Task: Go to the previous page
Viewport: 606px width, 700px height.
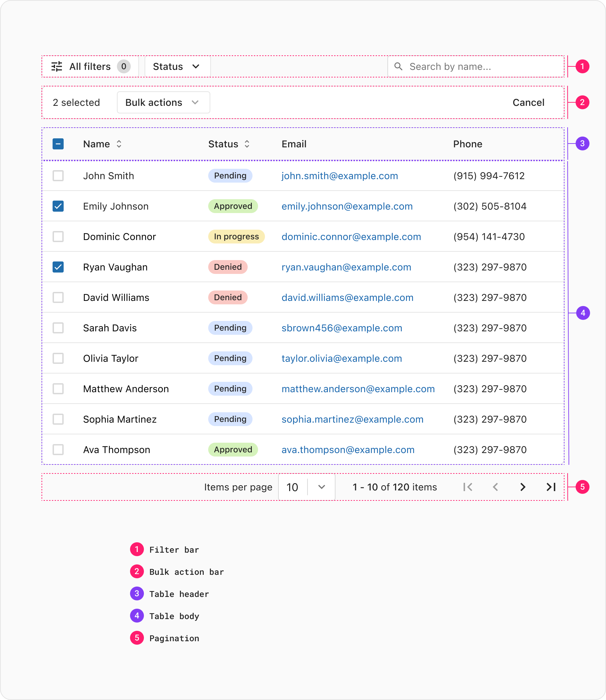Action: (495, 487)
